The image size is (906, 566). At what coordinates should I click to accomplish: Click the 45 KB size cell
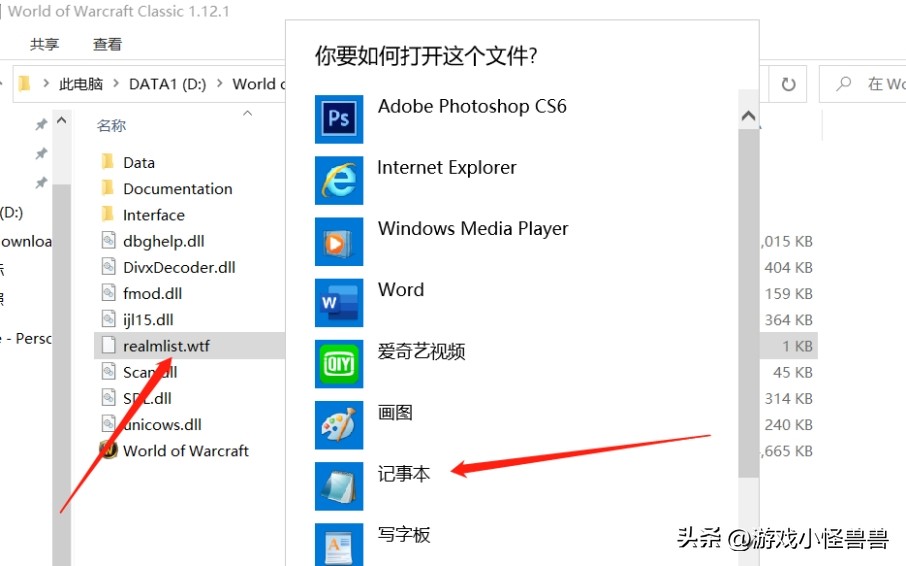(x=793, y=373)
